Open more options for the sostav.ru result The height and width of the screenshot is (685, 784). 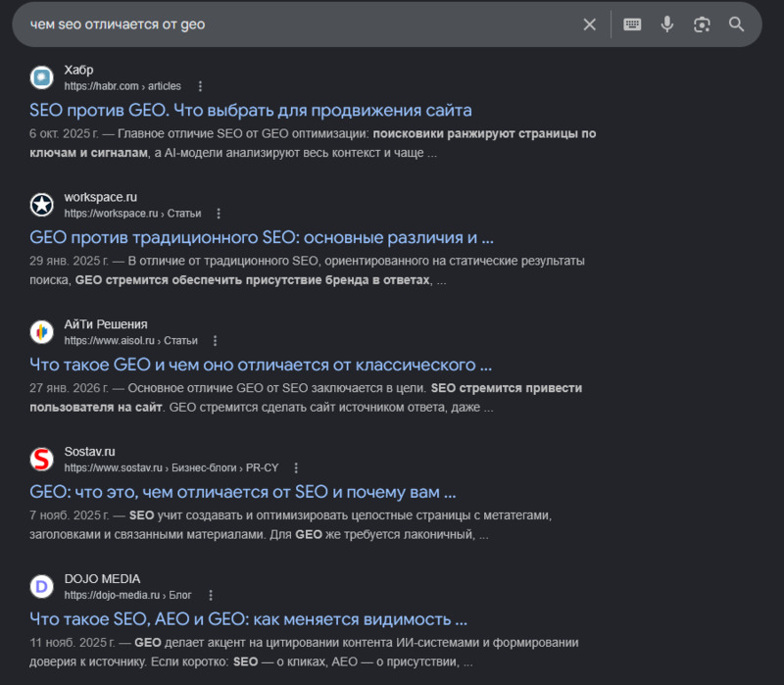(x=296, y=468)
